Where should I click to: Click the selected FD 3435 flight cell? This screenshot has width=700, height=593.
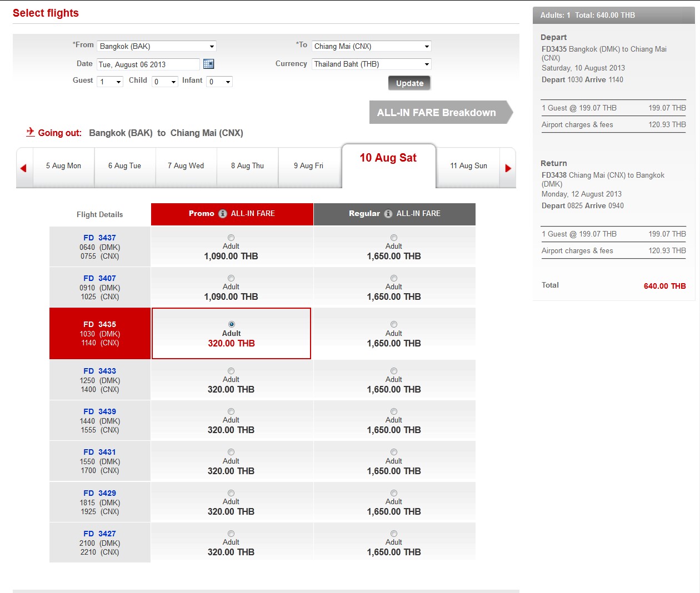[100, 333]
